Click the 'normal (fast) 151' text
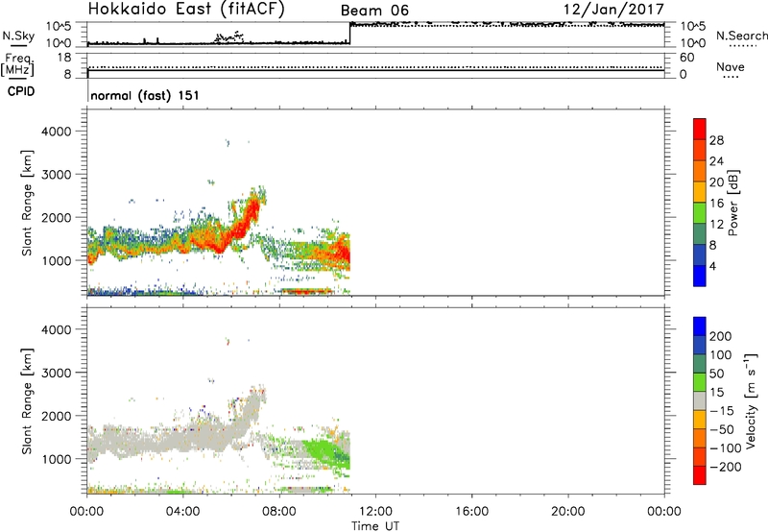Viewport: 768px width, 532px height. pyautogui.click(x=145, y=95)
